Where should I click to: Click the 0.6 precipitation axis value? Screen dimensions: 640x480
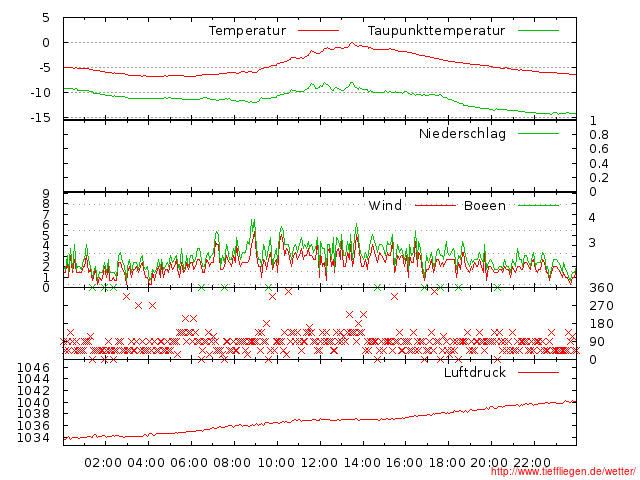599,149
